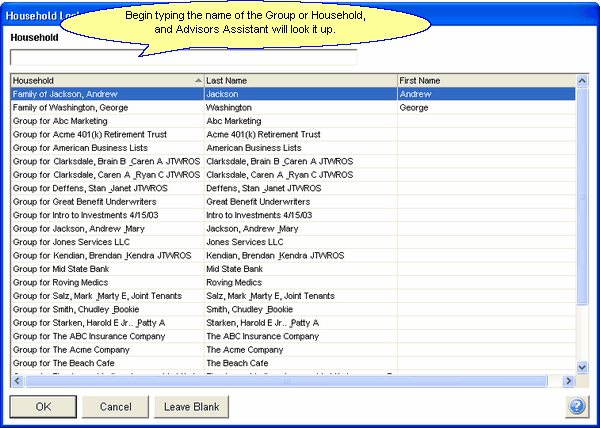Click the OK button
This screenshot has width=600, height=428.
[x=43, y=407]
